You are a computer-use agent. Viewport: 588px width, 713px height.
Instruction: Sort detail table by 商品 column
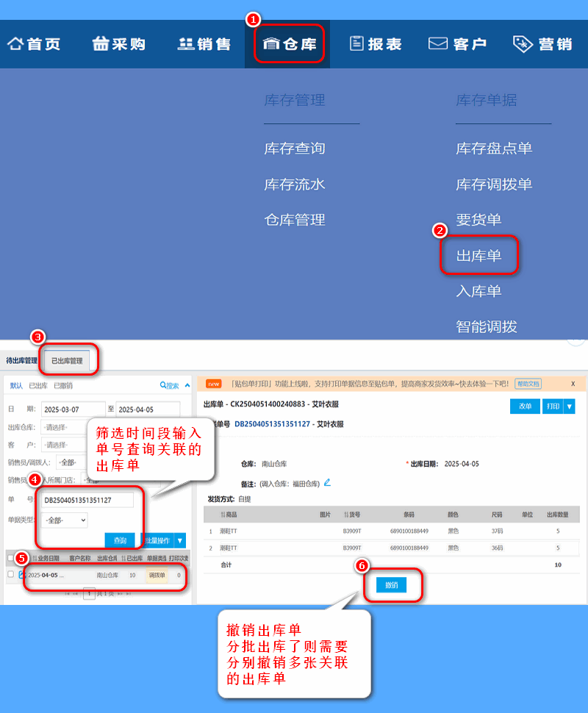(x=229, y=515)
